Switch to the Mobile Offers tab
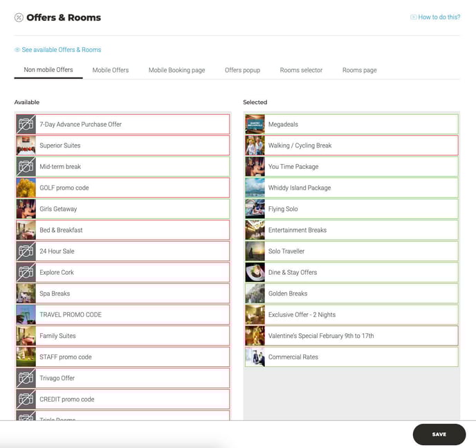476x448 pixels. click(111, 70)
